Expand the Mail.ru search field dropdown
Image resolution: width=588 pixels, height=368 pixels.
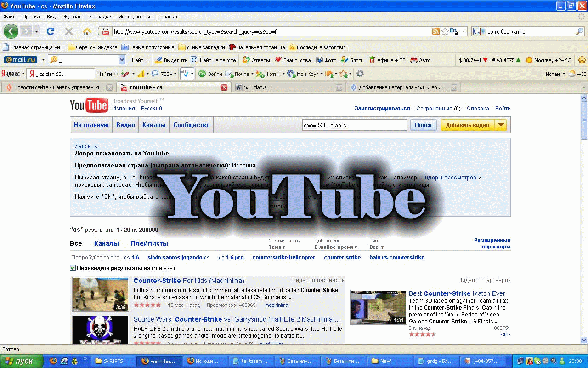tap(122, 60)
